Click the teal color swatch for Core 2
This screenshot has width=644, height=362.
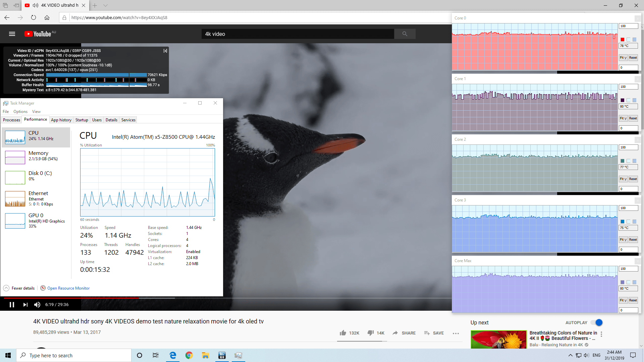click(x=623, y=161)
